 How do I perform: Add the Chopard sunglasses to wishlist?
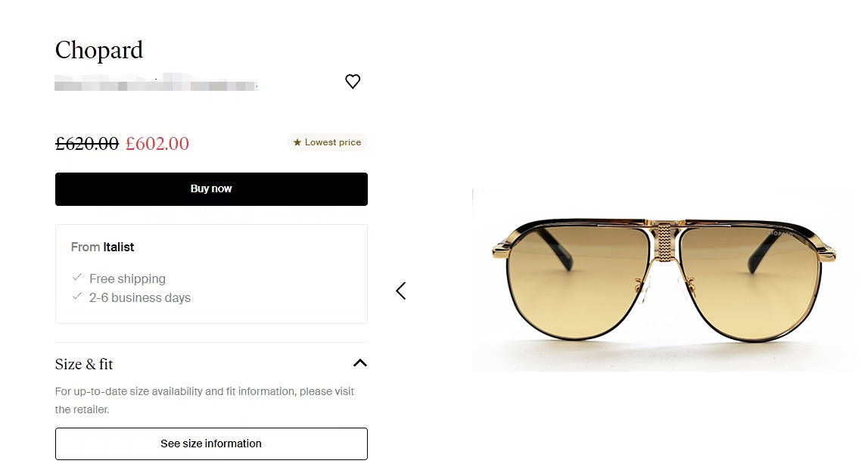[x=353, y=82]
